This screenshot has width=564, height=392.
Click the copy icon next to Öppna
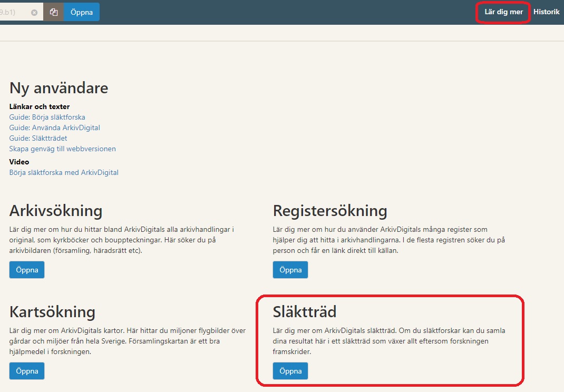(x=54, y=12)
